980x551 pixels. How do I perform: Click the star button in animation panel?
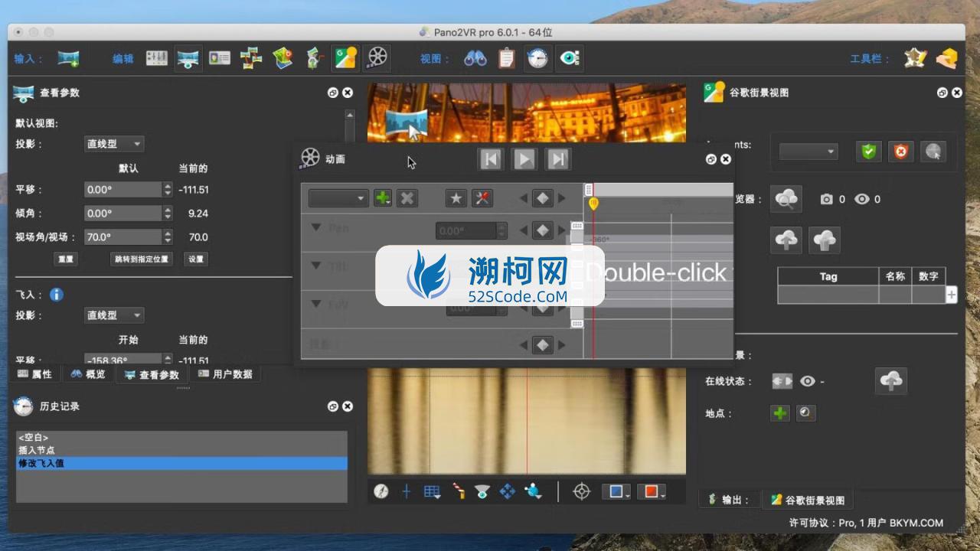pyautogui.click(x=456, y=198)
